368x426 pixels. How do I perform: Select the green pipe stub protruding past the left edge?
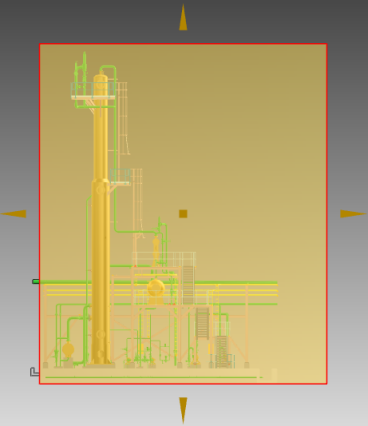(x=35, y=282)
